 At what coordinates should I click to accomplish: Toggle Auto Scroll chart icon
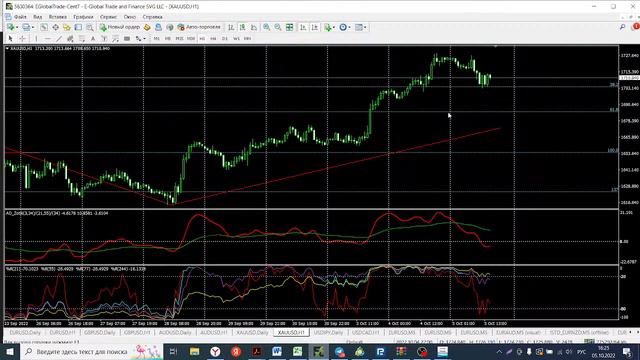click(x=303, y=27)
